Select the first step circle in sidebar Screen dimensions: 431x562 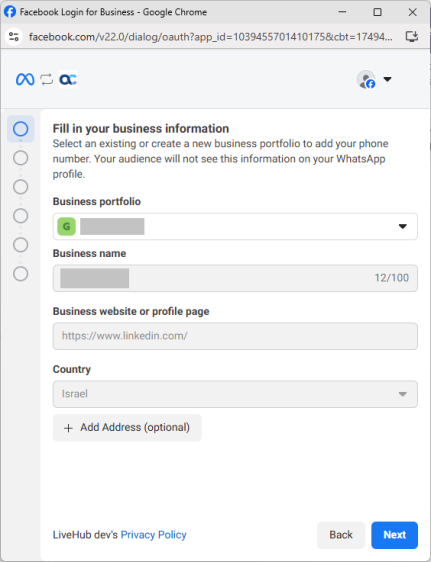[20, 129]
